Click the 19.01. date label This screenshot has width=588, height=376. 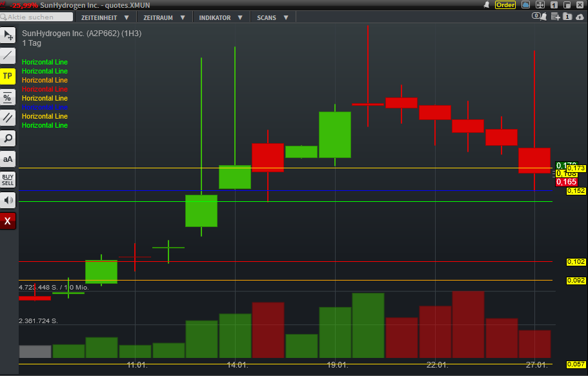click(337, 365)
